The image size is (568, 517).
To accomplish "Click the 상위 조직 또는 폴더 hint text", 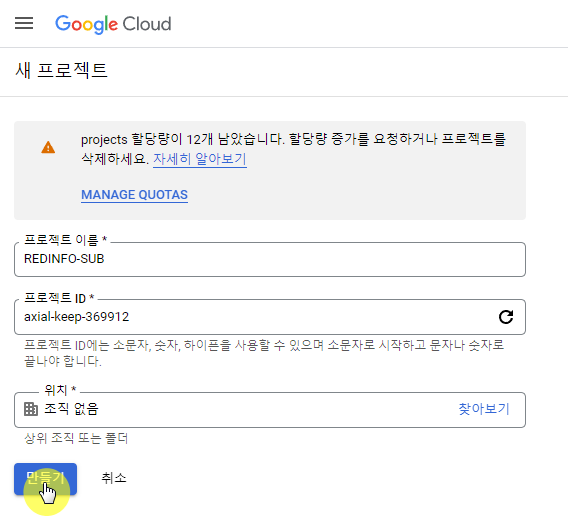I will 76,438.
